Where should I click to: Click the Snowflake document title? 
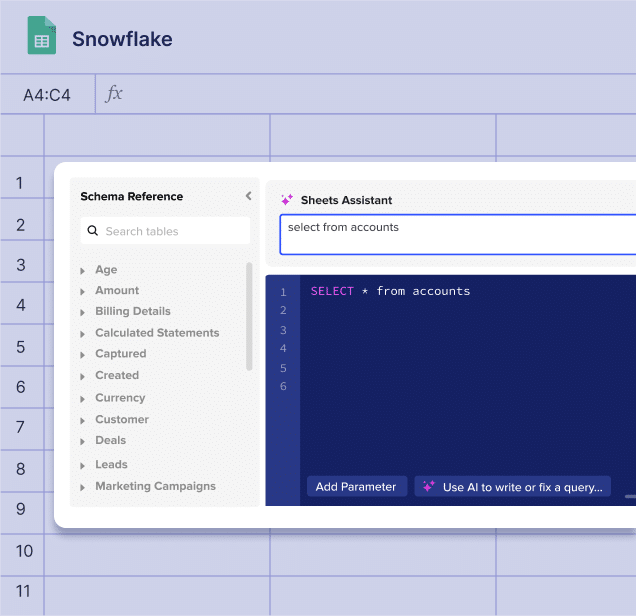[x=122, y=39]
